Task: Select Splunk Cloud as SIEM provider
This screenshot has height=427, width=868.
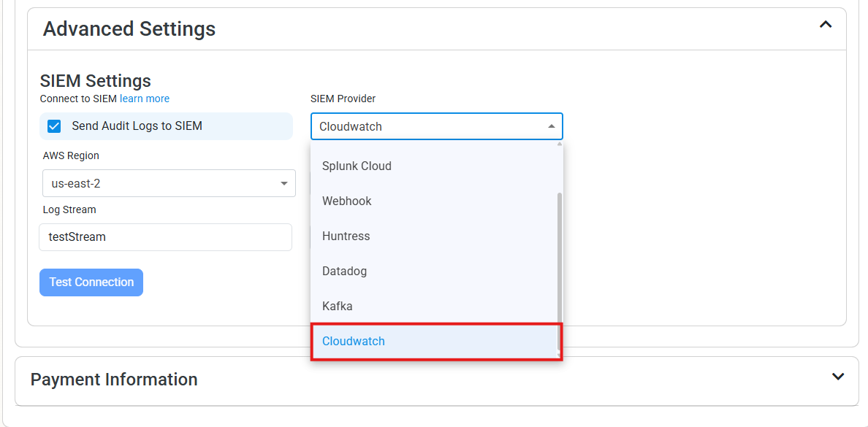Action: click(357, 166)
